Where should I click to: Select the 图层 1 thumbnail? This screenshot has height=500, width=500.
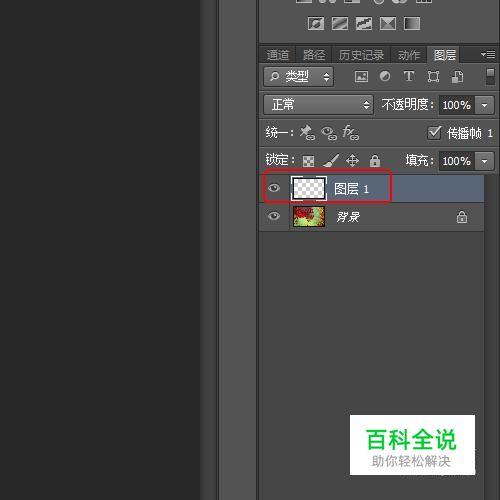click(x=309, y=189)
